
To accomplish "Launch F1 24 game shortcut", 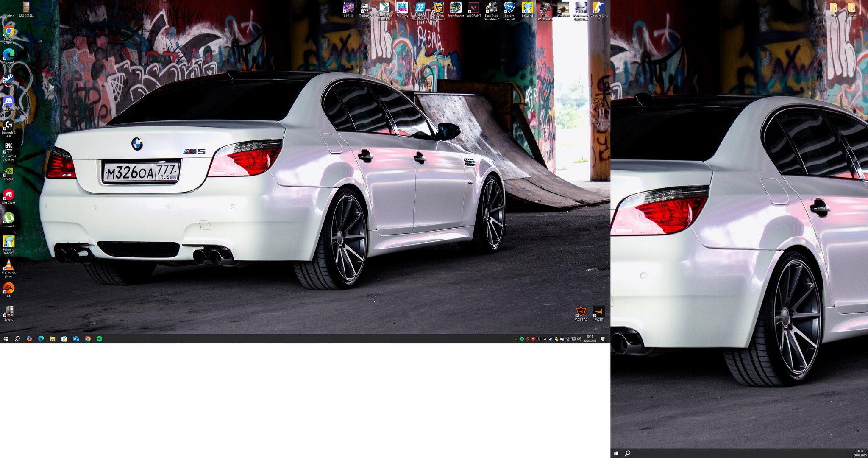I will (x=348, y=9).
